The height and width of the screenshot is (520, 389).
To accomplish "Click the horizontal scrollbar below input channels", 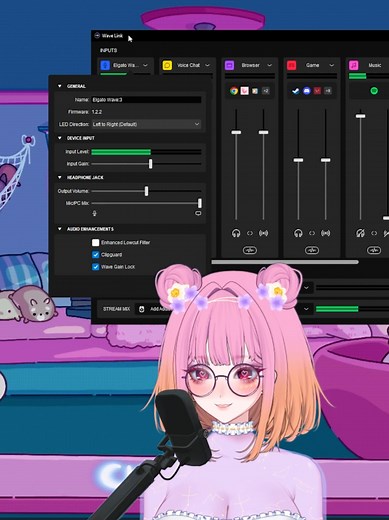I will [x=285, y=262].
